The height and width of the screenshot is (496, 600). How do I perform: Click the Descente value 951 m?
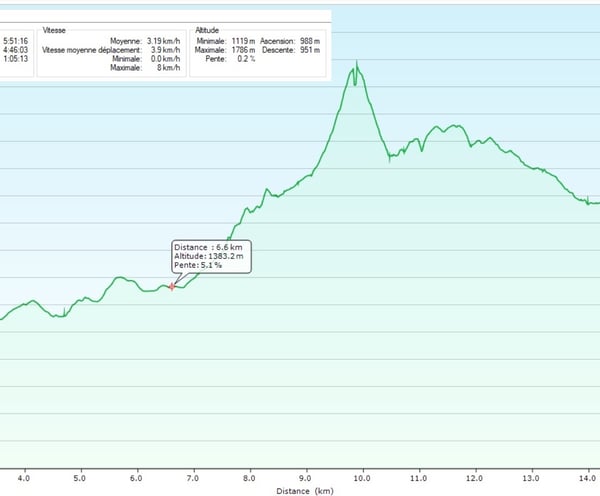tap(310, 50)
